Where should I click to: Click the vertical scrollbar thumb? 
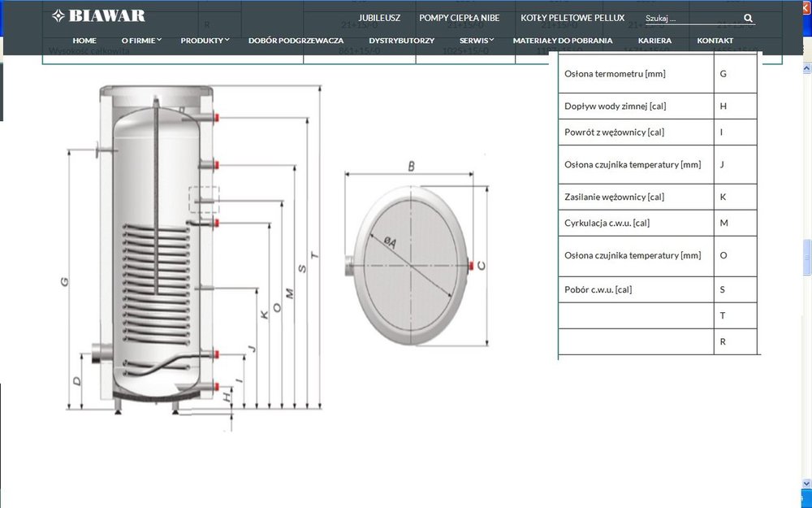pos(806,258)
